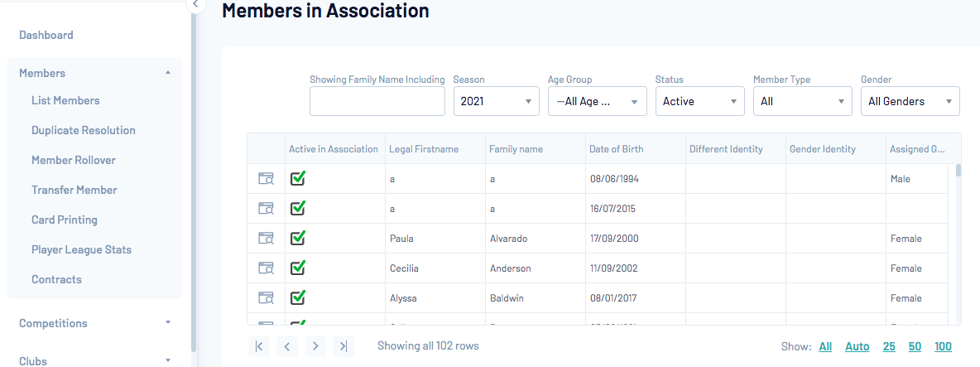Open member record icon for Cecilia Anderson
The height and width of the screenshot is (367, 980).
coord(266,268)
